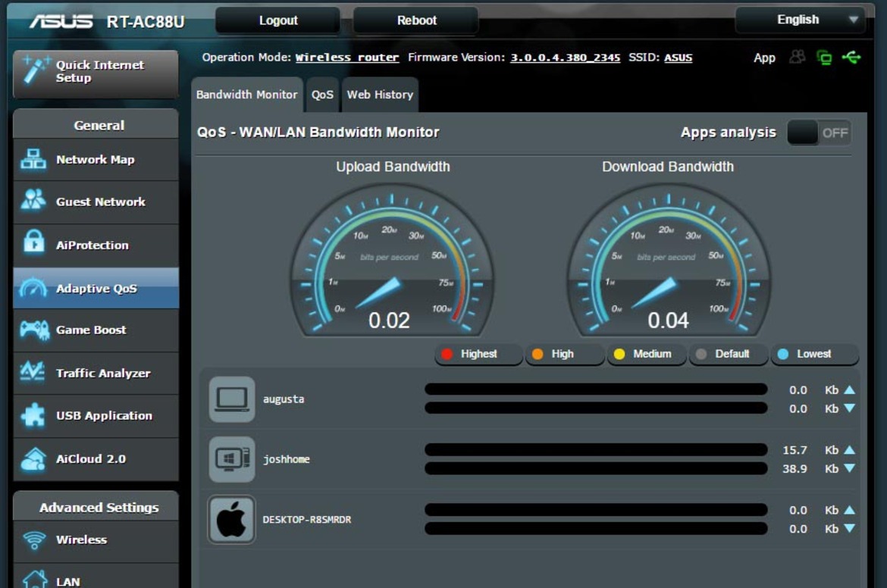
Task: Click the DESKTOP-R8SMRDR upload bandwidth bar
Action: (596, 509)
